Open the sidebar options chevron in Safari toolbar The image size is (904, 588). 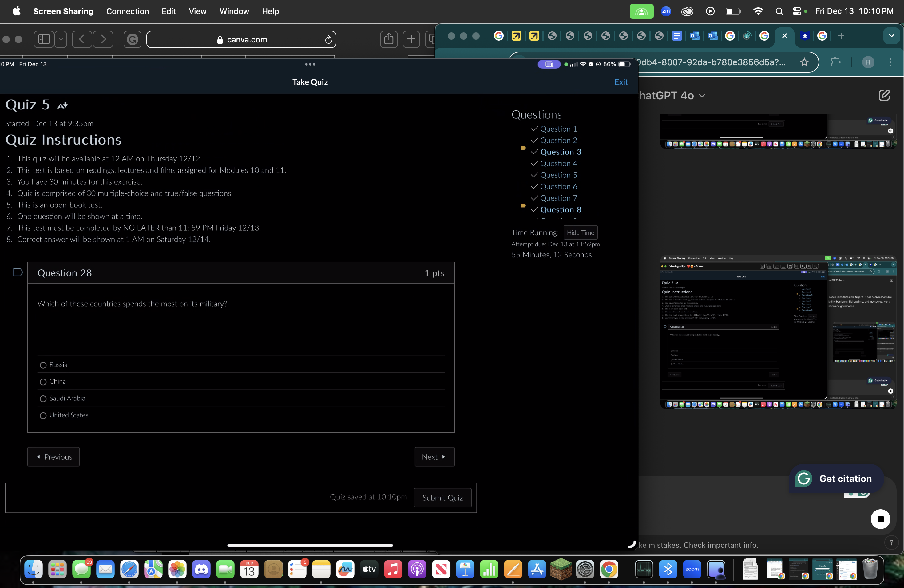[x=60, y=39]
